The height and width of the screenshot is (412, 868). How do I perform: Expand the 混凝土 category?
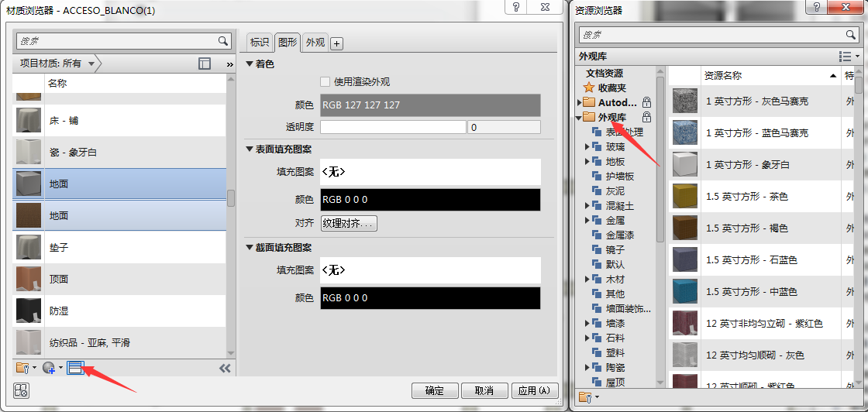click(587, 206)
